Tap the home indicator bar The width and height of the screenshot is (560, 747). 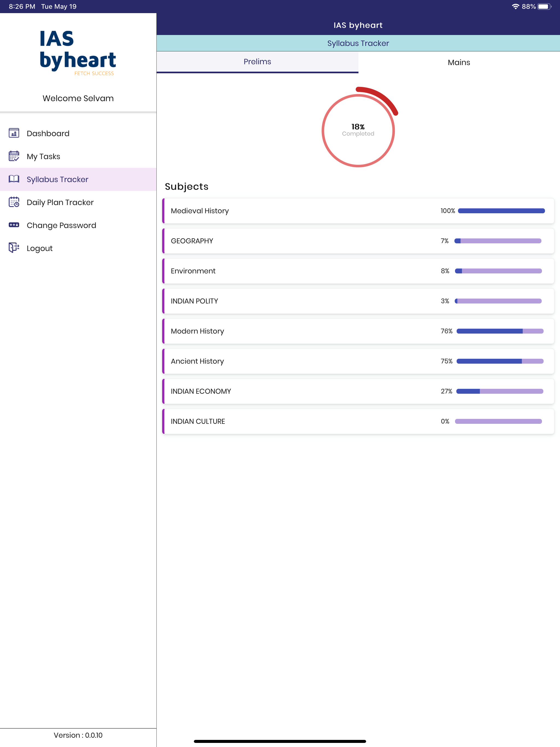(280, 741)
